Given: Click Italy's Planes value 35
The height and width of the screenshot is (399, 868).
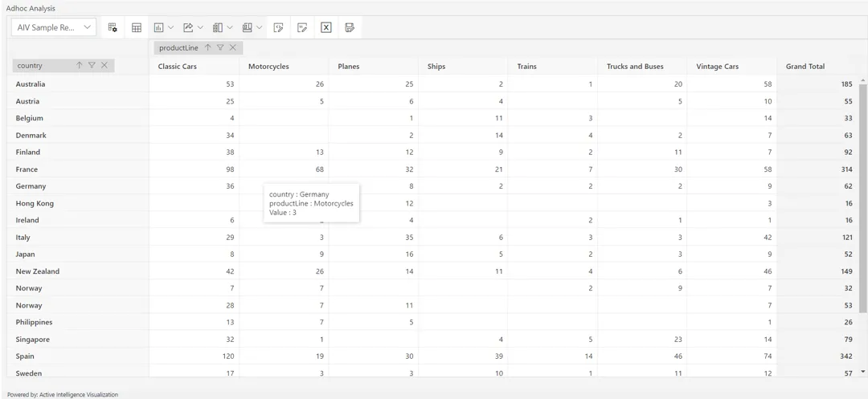Looking at the screenshot, I should click(409, 237).
